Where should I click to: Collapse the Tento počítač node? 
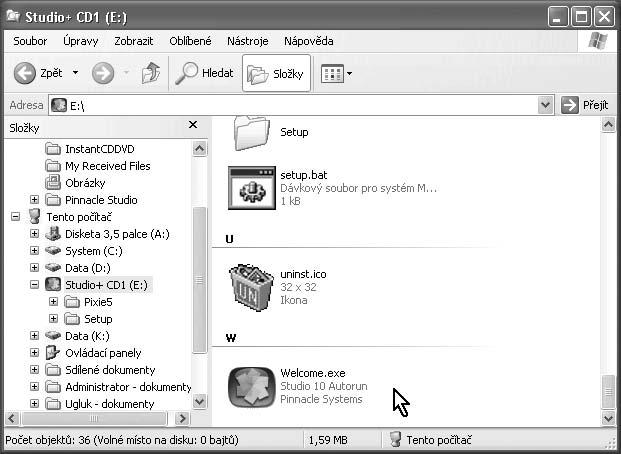15,216
